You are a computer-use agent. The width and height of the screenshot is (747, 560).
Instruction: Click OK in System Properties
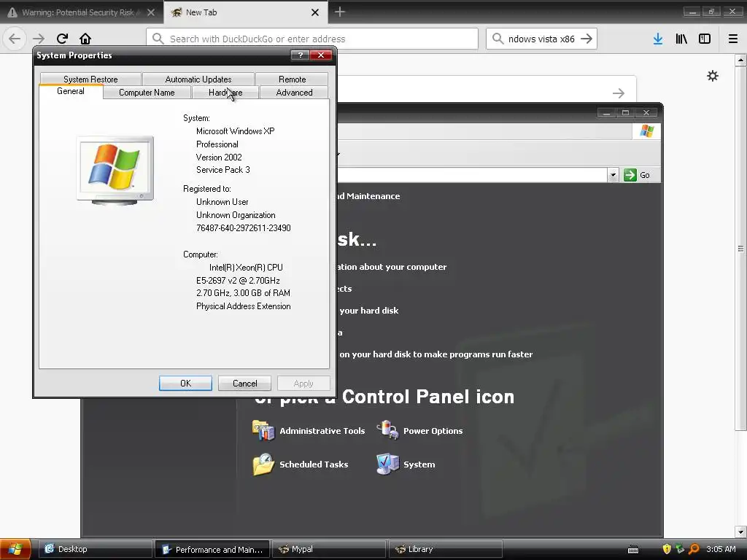186,384
